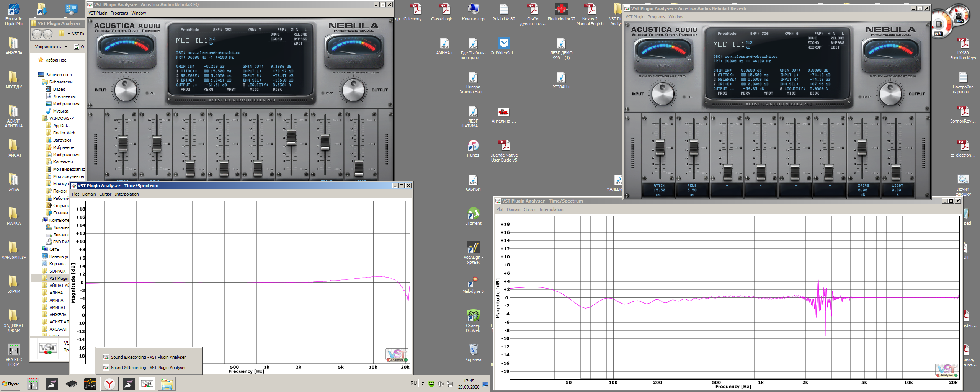Open the Компьютер desktop icon
This screenshot has height=392, width=980.
point(473,12)
